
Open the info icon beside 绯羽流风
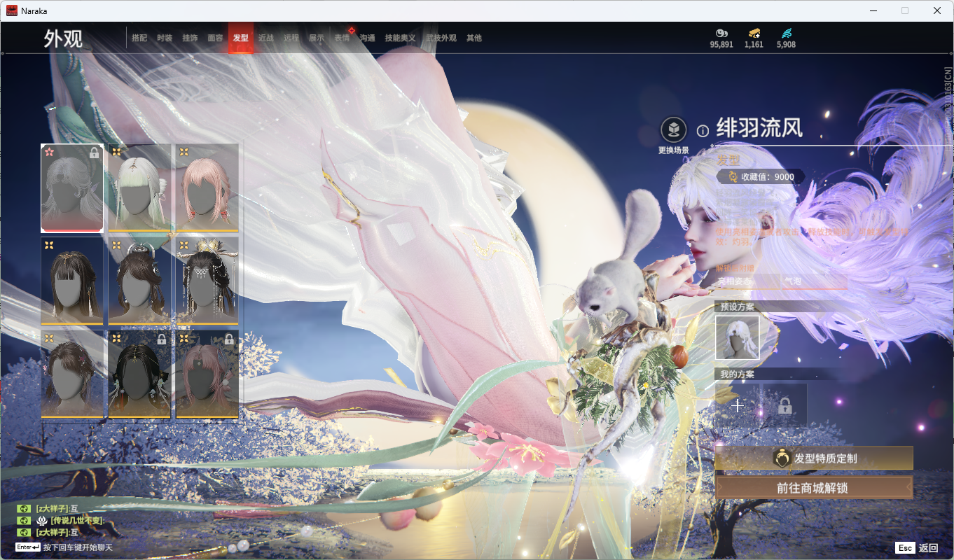pos(703,130)
